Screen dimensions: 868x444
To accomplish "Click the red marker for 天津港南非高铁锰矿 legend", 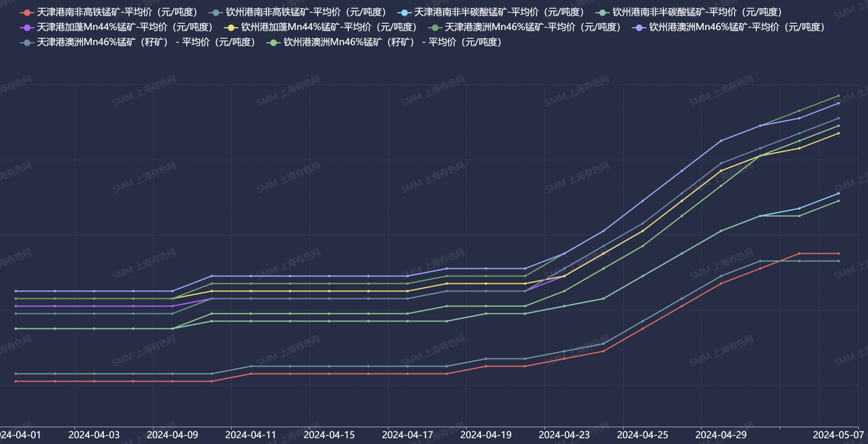I will coord(26,12).
